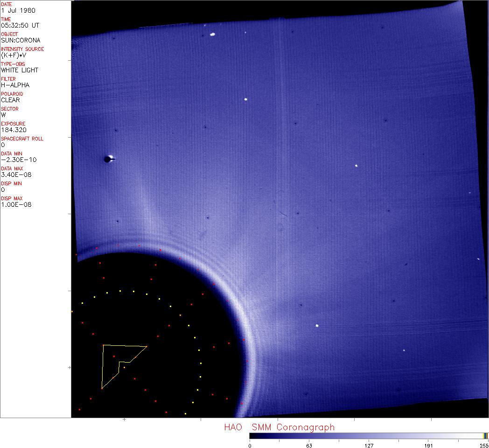489x448 pixels.
Task: Select the bright star below the top-center
Action: point(246,99)
